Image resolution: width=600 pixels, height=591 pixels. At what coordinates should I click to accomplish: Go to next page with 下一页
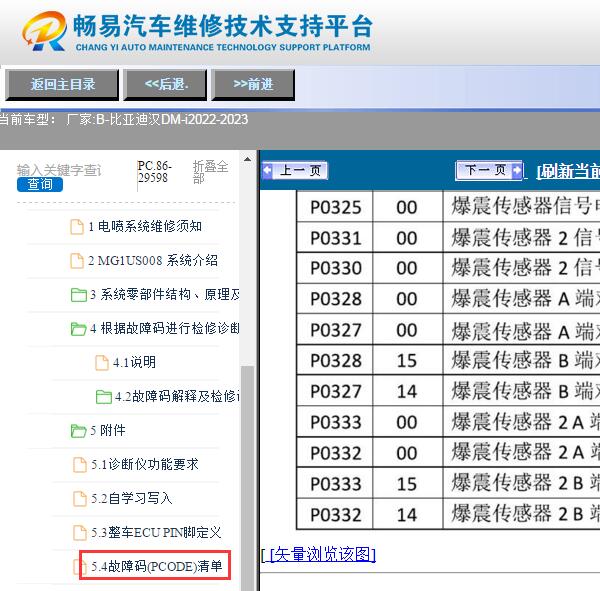pos(489,170)
